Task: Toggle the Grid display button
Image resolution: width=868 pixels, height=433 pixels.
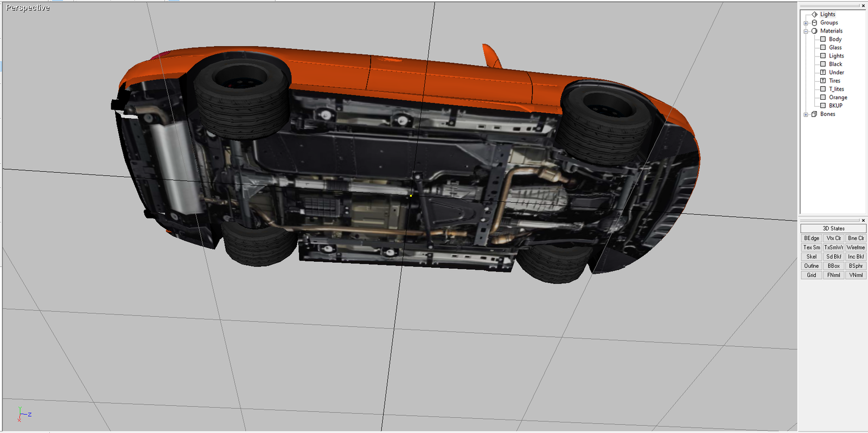Action: [x=812, y=275]
